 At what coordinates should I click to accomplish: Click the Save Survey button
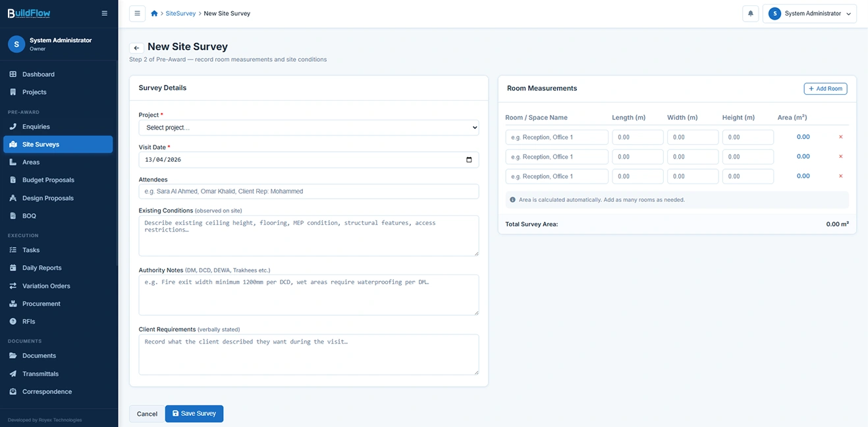point(194,414)
